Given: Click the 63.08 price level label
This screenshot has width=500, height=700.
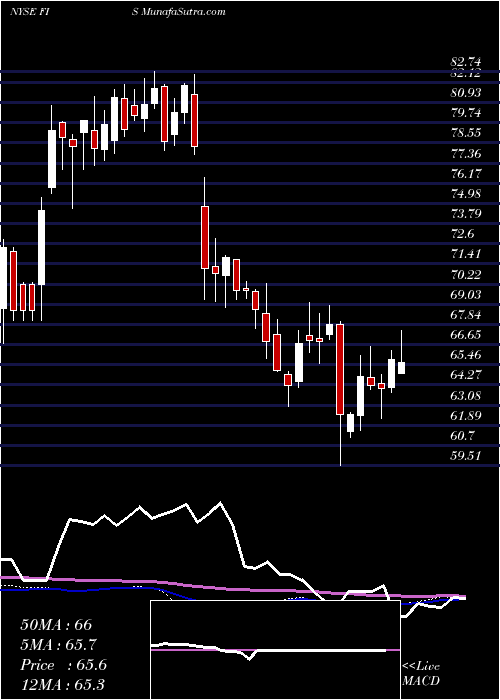Looking at the screenshot, I should (x=467, y=396).
